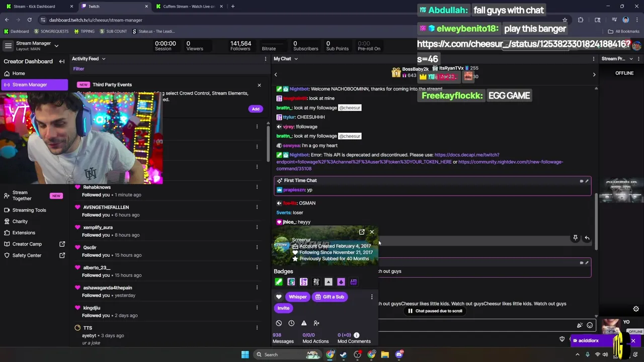Reply to the highlighted chat message

tap(587, 238)
